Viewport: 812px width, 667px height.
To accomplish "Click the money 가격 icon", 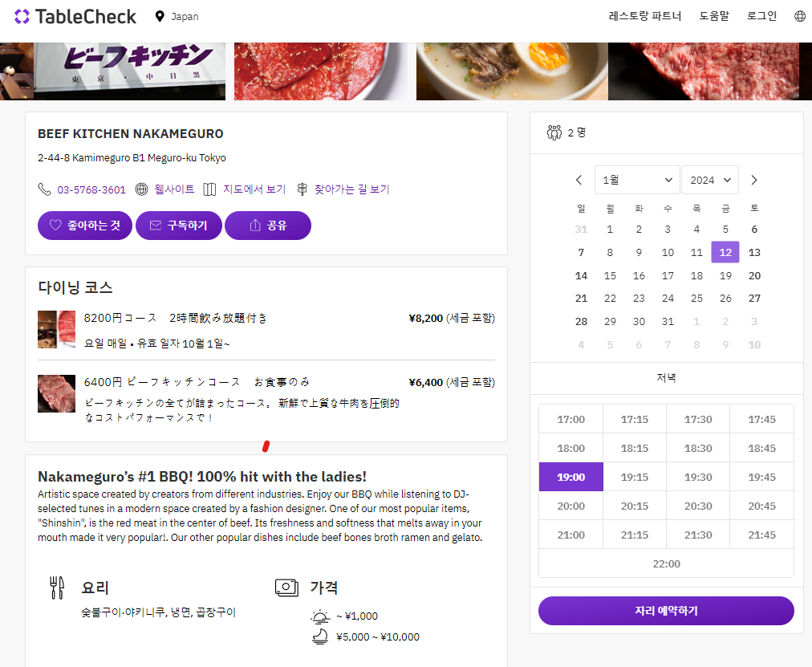I will click(287, 588).
